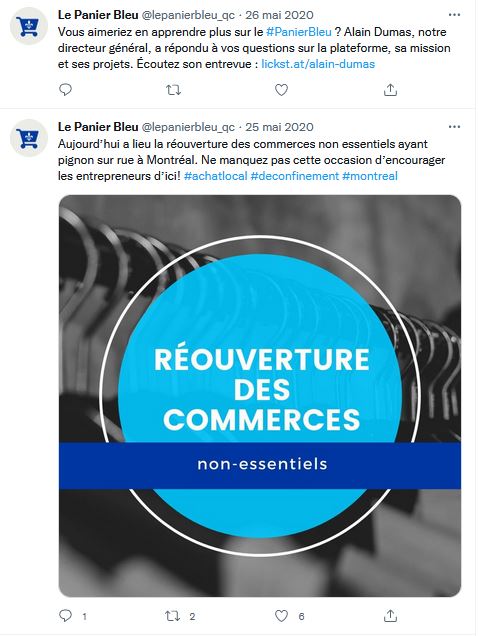
Task: Open more options on the 25 mai tweet
Action: tap(454, 127)
